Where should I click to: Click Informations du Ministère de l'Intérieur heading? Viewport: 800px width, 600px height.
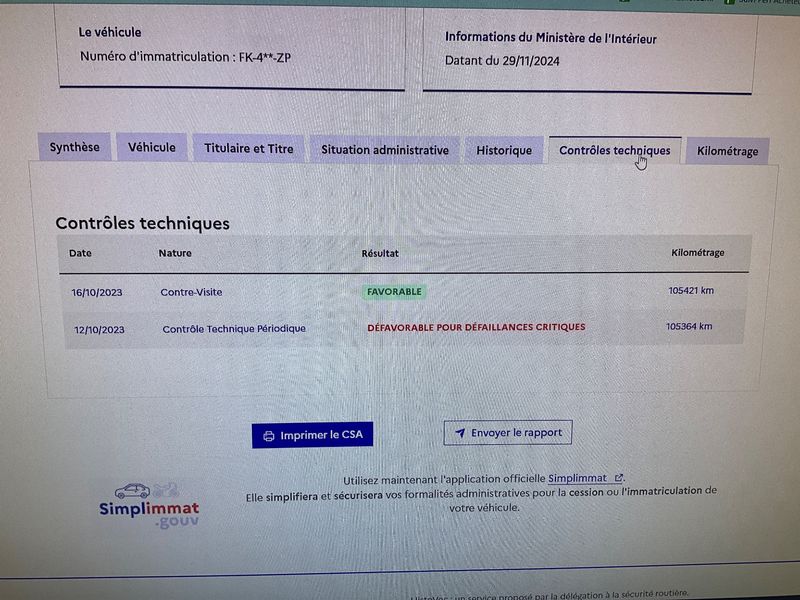pyautogui.click(x=551, y=38)
